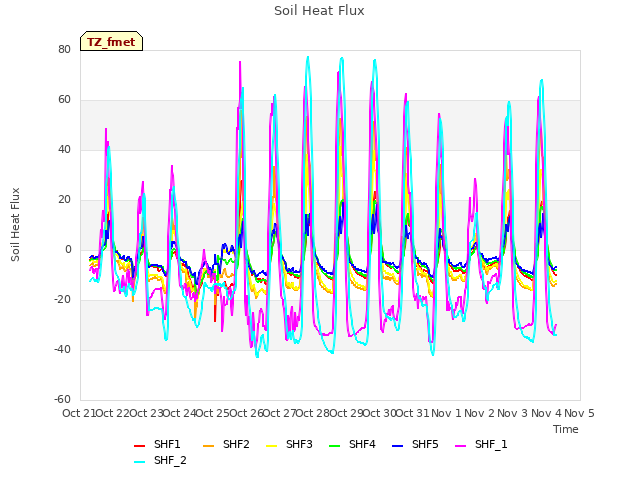Select the SHF1 legend entry
Image resolution: width=640 pixels, height=480 pixels.
click(157, 444)
